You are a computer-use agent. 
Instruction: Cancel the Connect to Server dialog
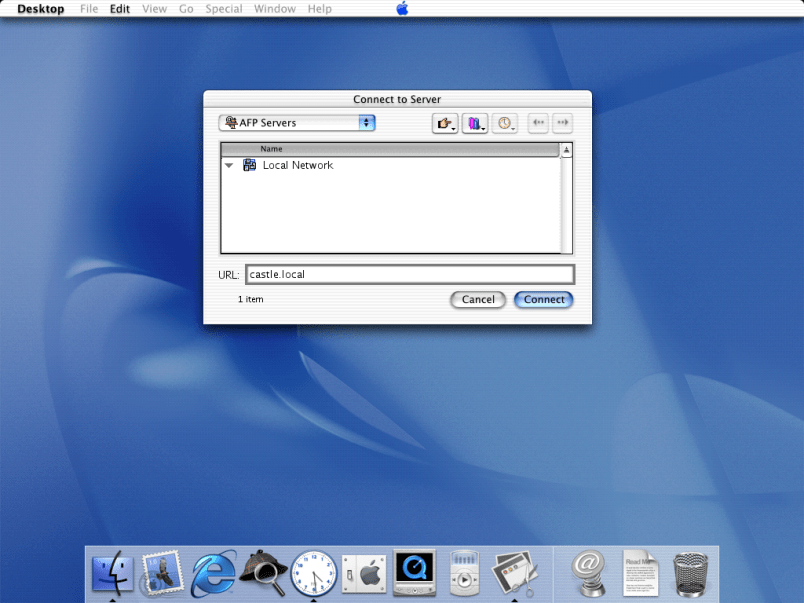point(478,299)
